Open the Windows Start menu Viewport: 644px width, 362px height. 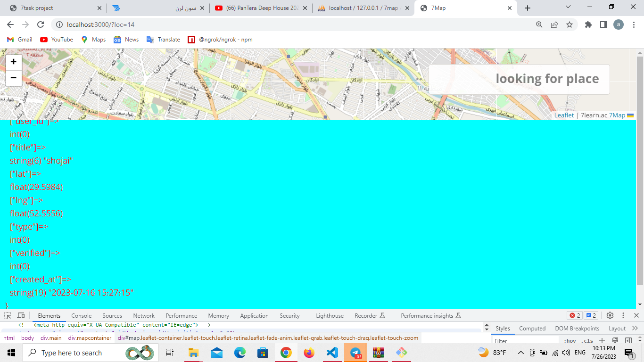(11, 353)
